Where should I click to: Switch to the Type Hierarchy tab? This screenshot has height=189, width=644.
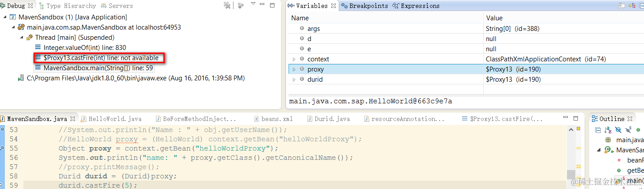(67, 6)
